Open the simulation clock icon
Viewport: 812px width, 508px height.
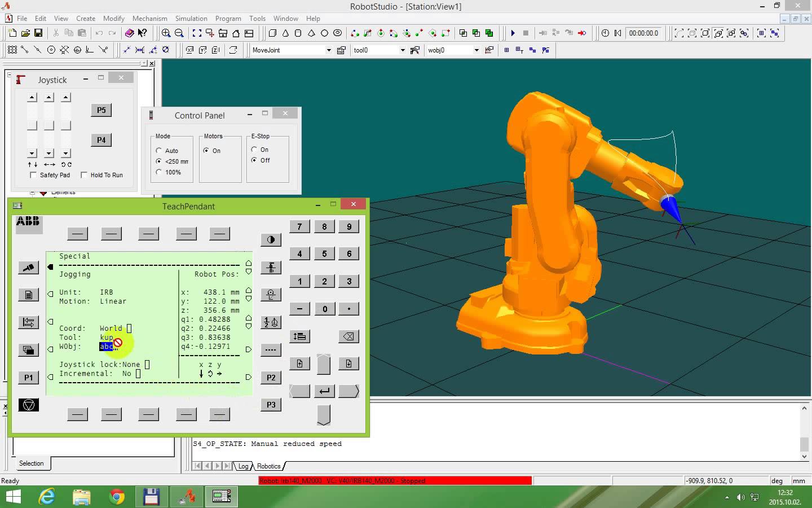pyautogui.click(x=605, y=33)
